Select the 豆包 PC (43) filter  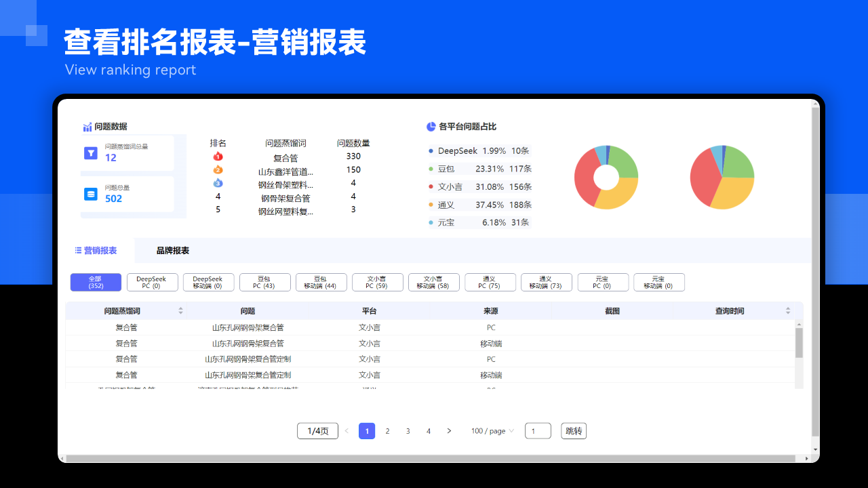click(x=264, y=283)
